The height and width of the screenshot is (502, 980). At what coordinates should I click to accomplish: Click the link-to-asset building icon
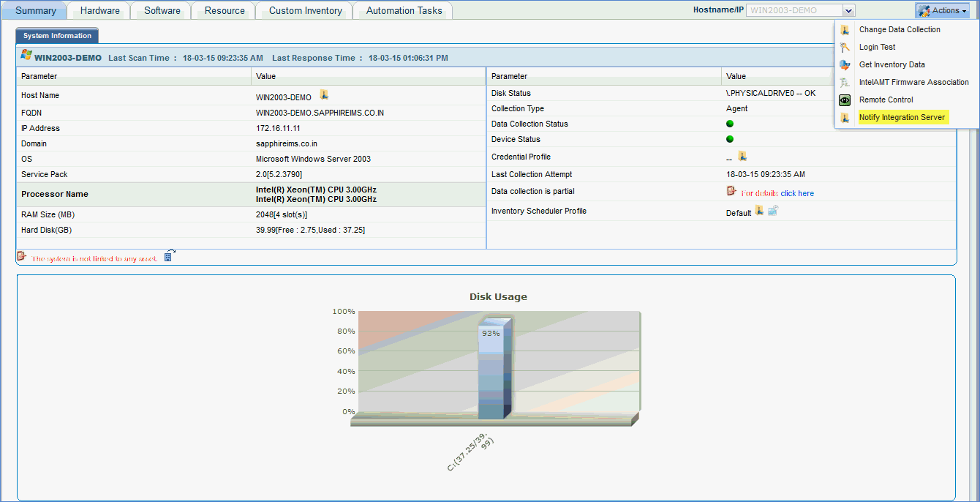(x=170, y=256)
